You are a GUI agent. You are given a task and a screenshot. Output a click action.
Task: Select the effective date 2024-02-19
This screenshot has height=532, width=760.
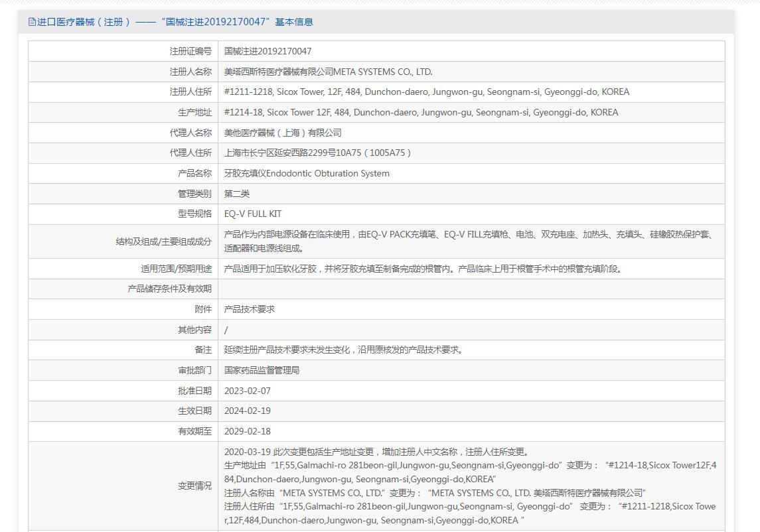click(247, 411)
